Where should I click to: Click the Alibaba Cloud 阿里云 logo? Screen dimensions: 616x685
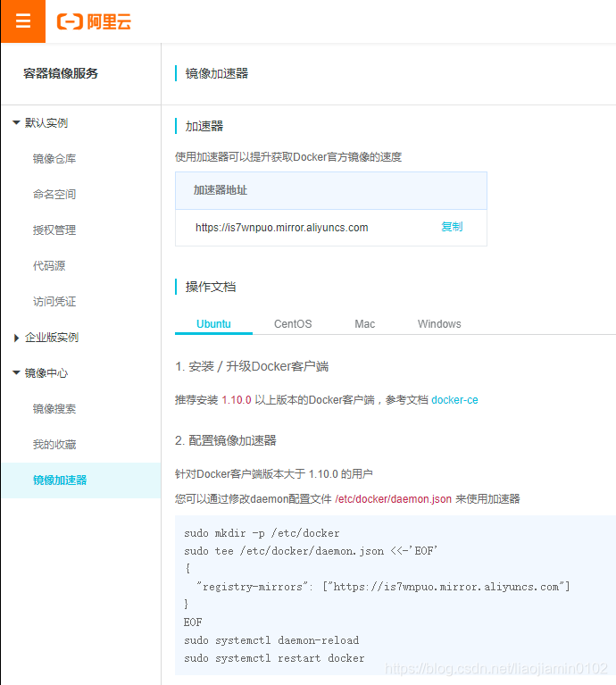coord(94,21)
